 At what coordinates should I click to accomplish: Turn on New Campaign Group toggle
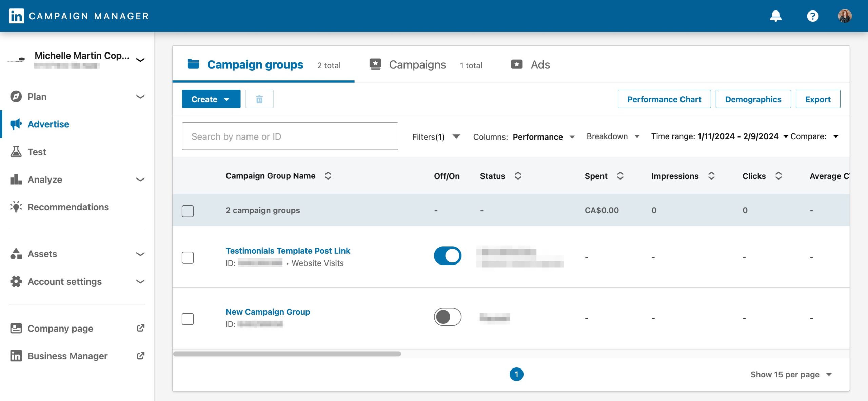click(448, 317)
